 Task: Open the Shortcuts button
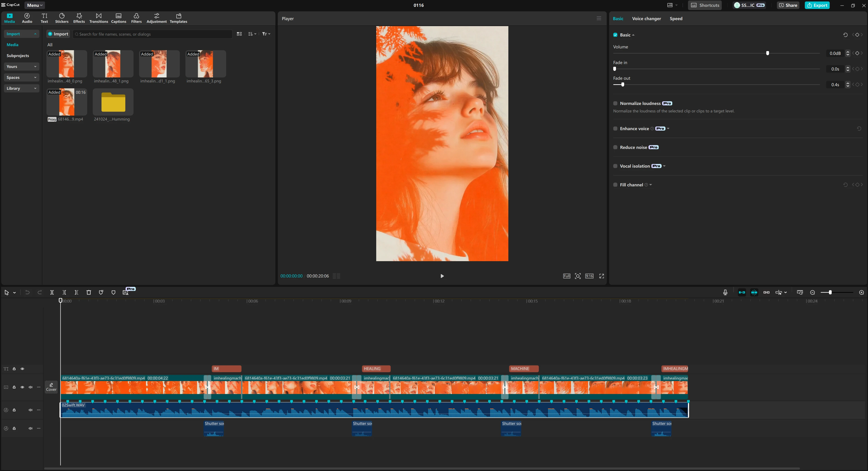point(705,5)
